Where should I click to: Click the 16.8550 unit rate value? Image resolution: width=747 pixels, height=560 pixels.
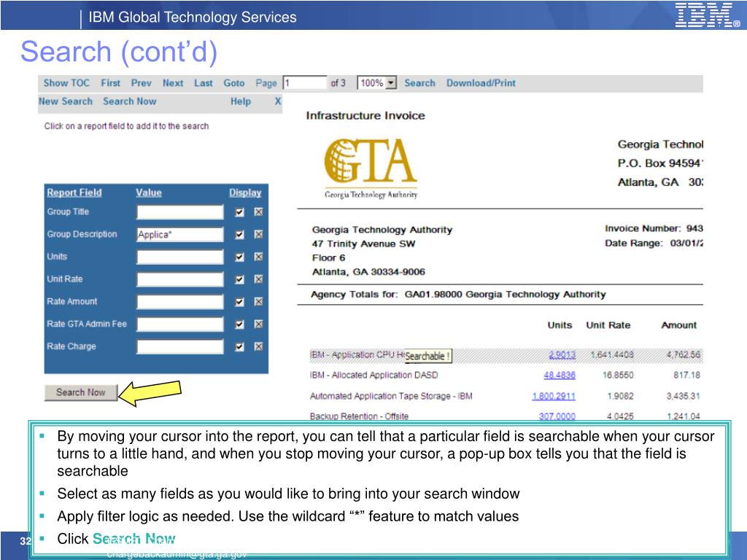click(x=618, y=376)
